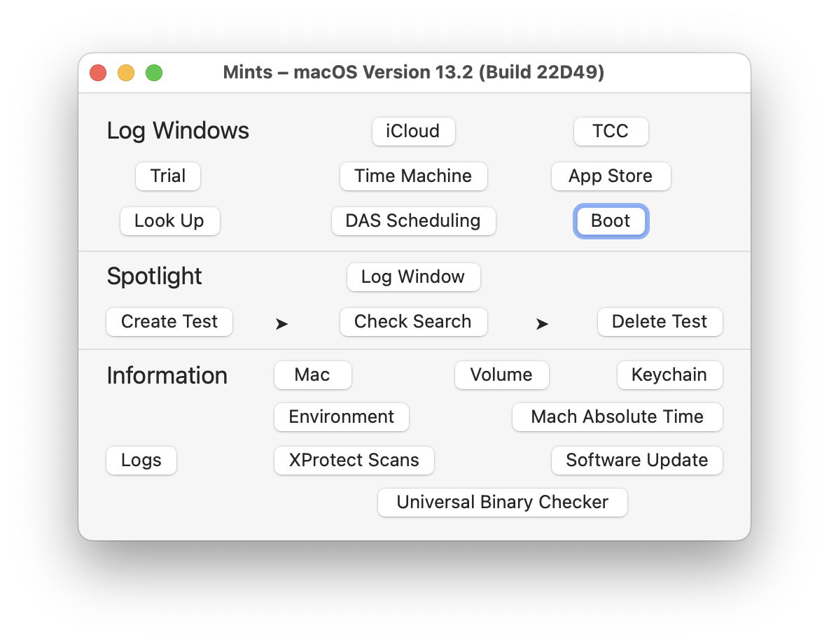Viewport: 829px width, 644px height.
Task: Click Delete Test button
Action: [x=660, y=322]
